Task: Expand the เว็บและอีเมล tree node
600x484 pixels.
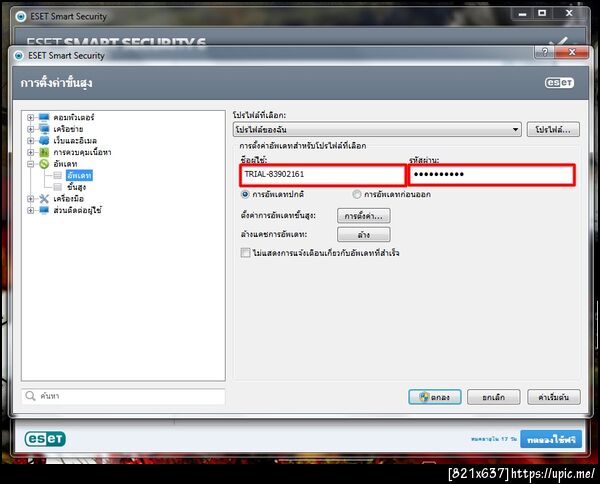Action: 31,141
